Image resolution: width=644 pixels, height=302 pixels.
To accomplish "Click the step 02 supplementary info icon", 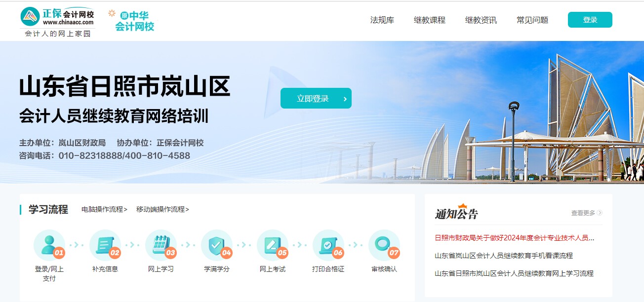I will point(105,245).
